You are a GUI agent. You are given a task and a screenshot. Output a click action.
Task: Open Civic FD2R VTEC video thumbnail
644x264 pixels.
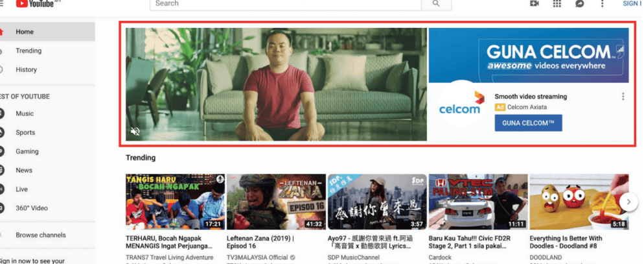pos(479,202)
